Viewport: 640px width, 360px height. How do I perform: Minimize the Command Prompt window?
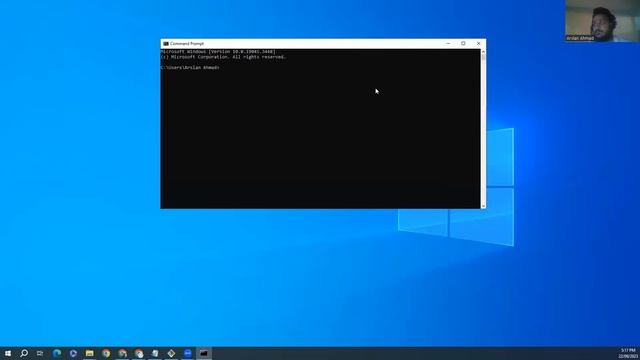click(448, 43)
